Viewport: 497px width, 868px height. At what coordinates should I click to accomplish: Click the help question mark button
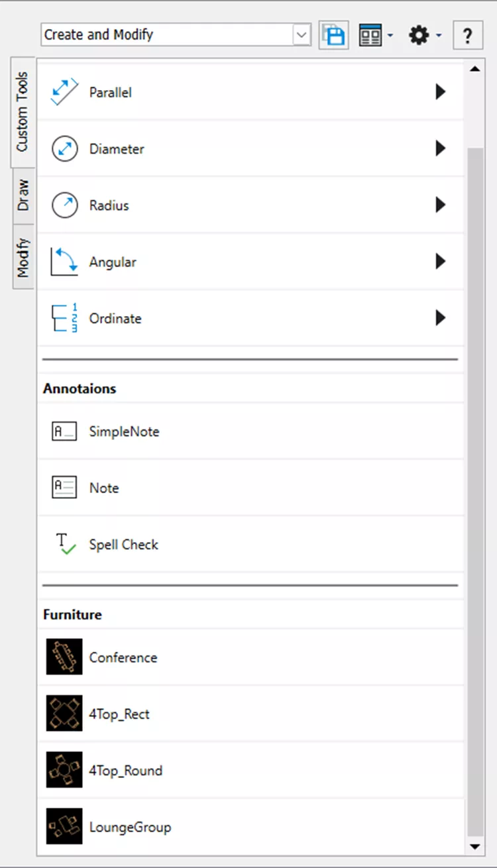pyautogui.click(x=468, y=35)
